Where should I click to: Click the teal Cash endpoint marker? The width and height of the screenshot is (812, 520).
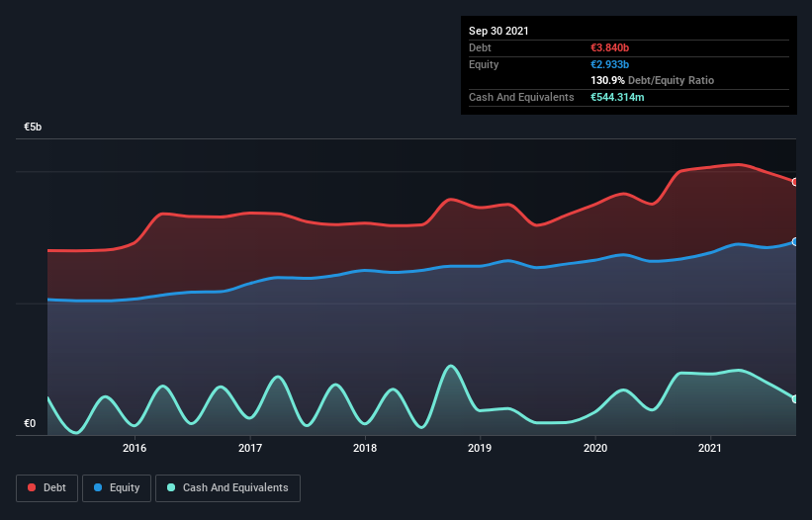pos(795,399)
